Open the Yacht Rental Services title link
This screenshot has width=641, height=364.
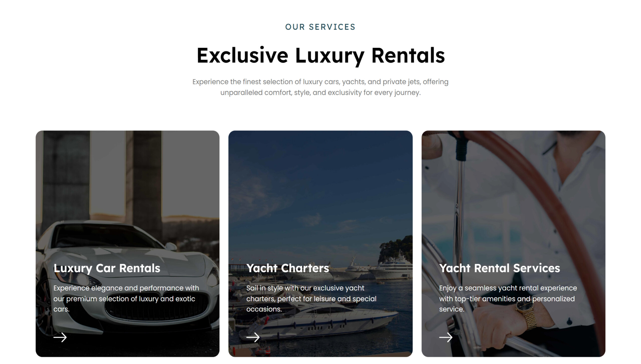(x=500, y=268)
